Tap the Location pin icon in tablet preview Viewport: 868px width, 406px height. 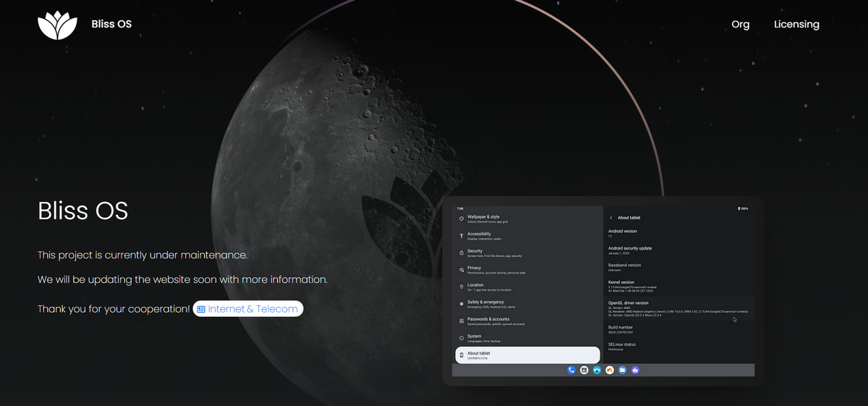tap(461, 287)
